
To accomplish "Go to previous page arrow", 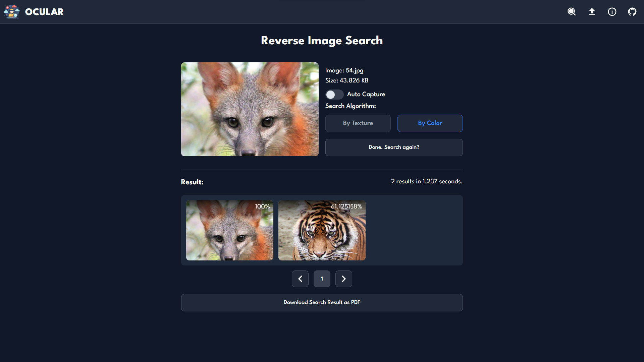I will coord(300,279).
